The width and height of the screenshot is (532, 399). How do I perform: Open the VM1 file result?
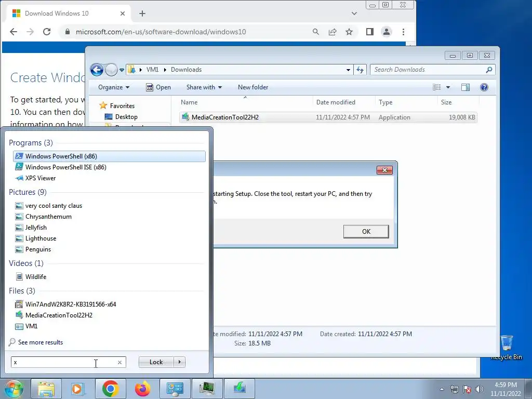pos(26,326)
